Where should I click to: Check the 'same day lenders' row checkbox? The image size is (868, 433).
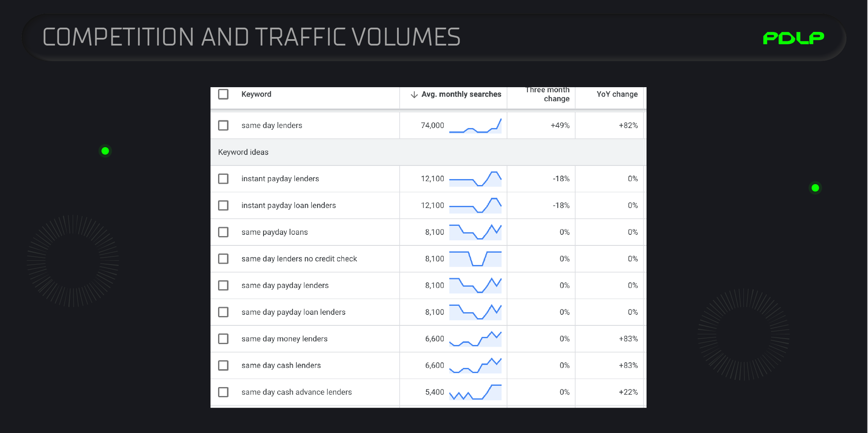tap(223, 125)
